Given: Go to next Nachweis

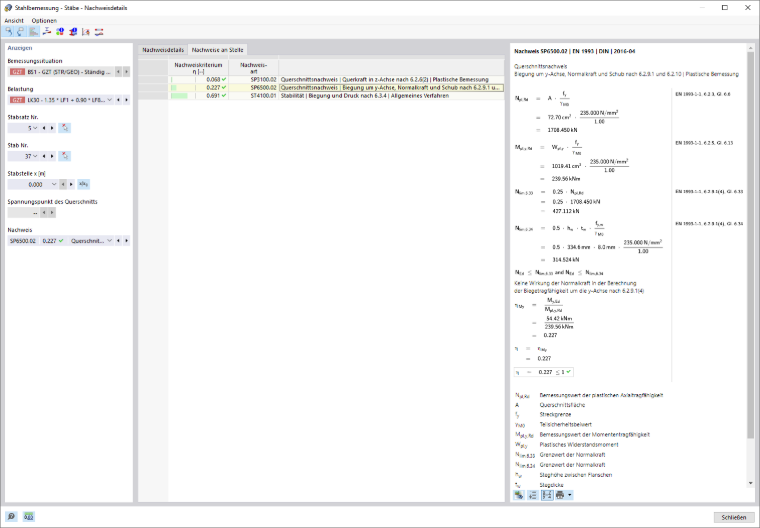Looking at the screenshot, I should click(127, 240).
